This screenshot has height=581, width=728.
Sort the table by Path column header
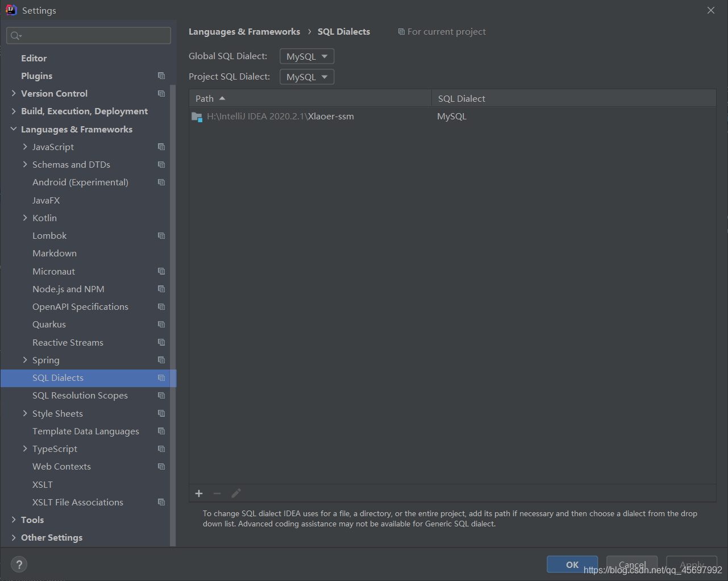[x=205, y=98]
